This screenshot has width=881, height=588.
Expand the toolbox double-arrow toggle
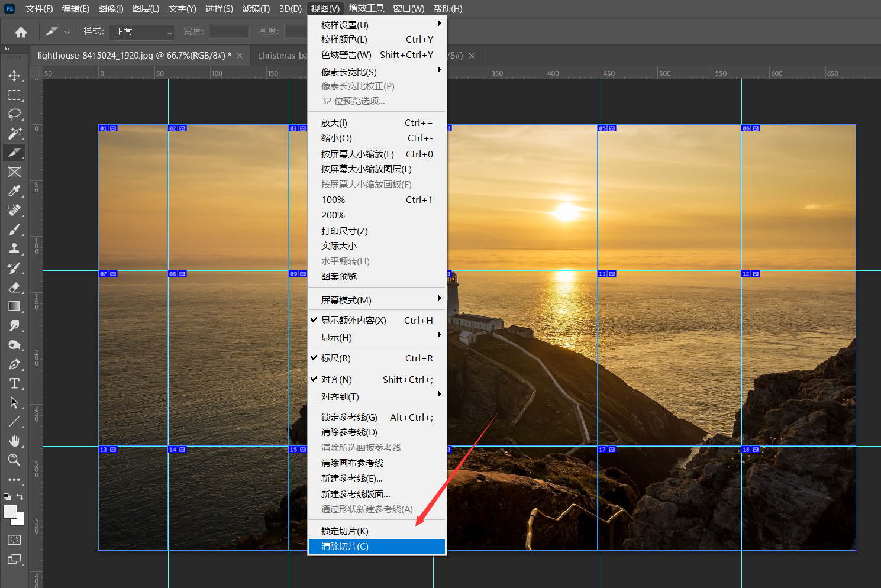click(7, 49)
